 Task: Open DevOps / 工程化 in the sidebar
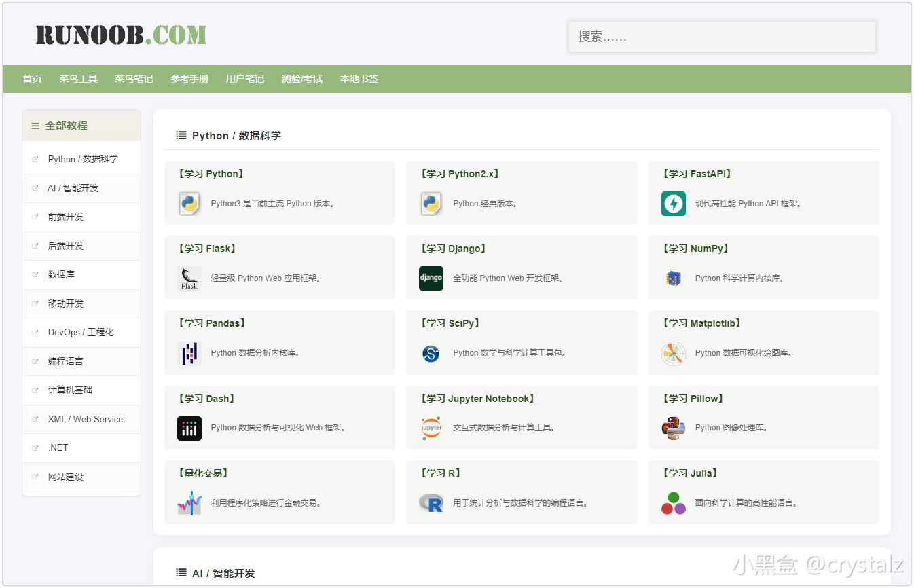[81, 333]
